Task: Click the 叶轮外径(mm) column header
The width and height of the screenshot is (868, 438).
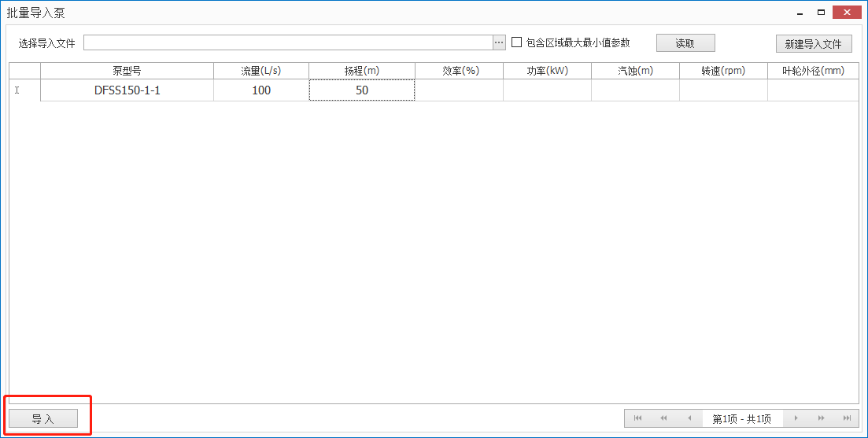Action: [x=813, y=71]
